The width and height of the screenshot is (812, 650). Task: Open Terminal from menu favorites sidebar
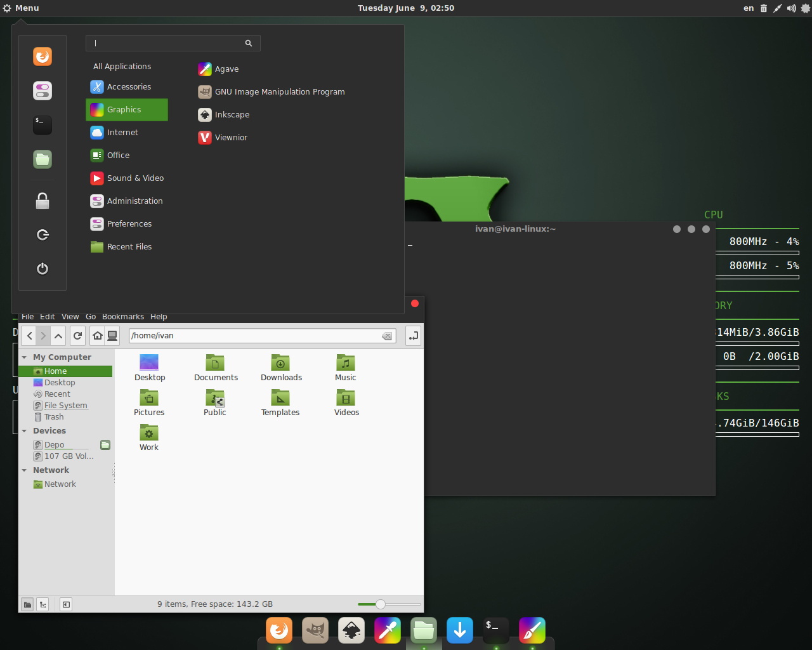tap(43, 125)
